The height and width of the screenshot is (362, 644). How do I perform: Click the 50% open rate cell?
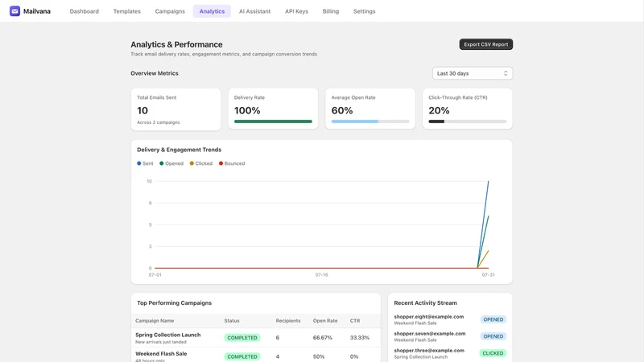point(318,356)
